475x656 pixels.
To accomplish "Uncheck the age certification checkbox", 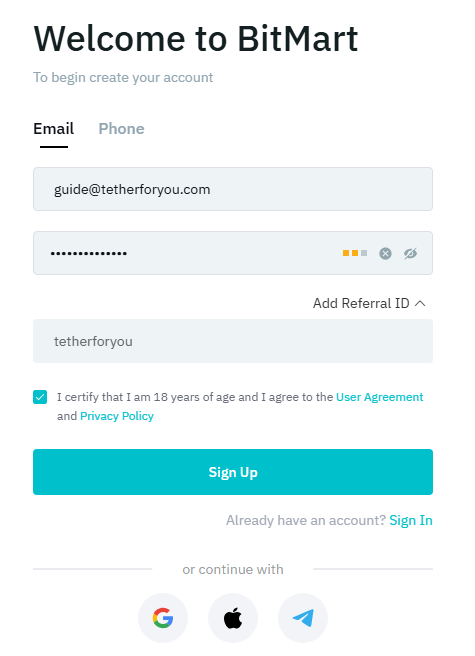I will click(x=40, y=397).
